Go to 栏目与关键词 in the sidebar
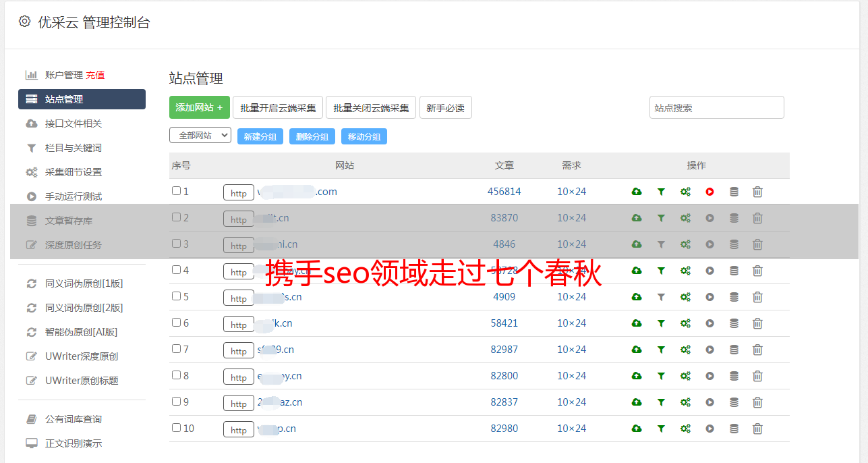 (x=73, y=148)
